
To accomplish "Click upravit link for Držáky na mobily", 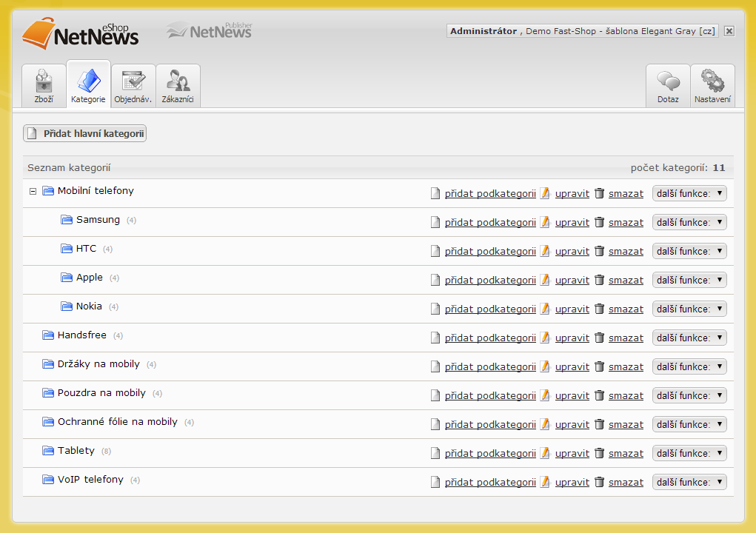I will [572, 366].
